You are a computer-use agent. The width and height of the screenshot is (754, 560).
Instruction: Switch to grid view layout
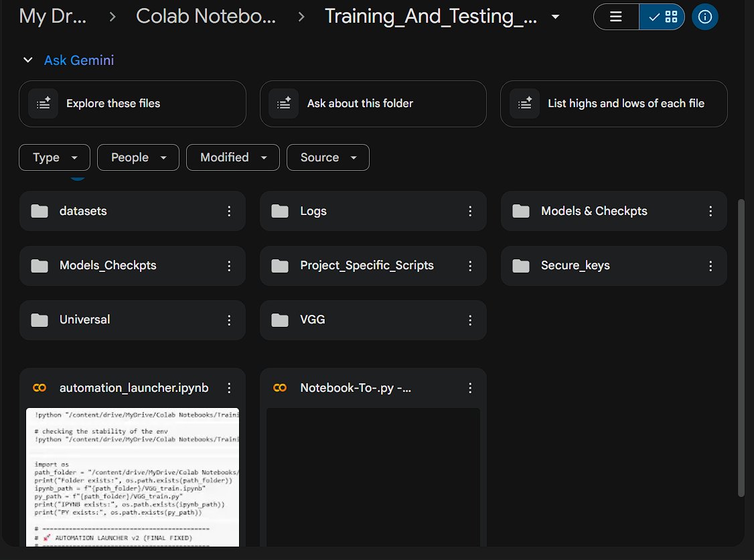tap(662, 16)
